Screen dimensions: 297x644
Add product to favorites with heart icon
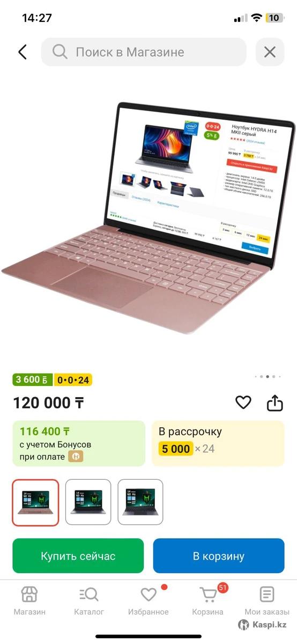243,402
